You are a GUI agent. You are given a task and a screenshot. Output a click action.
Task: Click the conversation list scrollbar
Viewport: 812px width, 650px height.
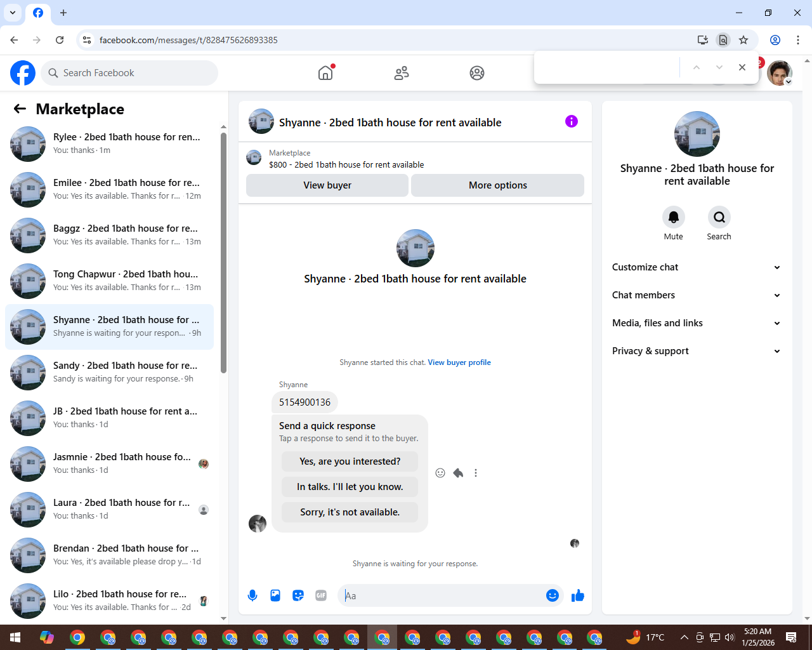[x=223, y=253]
